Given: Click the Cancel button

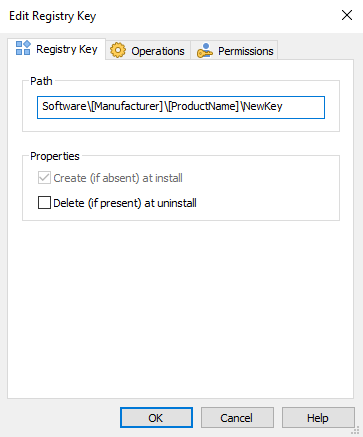Looking at the screenshot, I should click(237, 418).
